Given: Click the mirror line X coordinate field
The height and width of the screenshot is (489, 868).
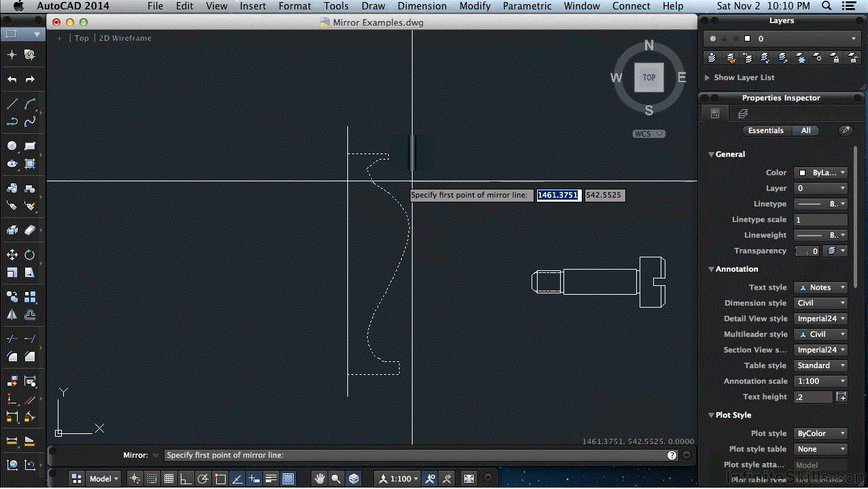Looking at the screenshot, I should (558, 195).
